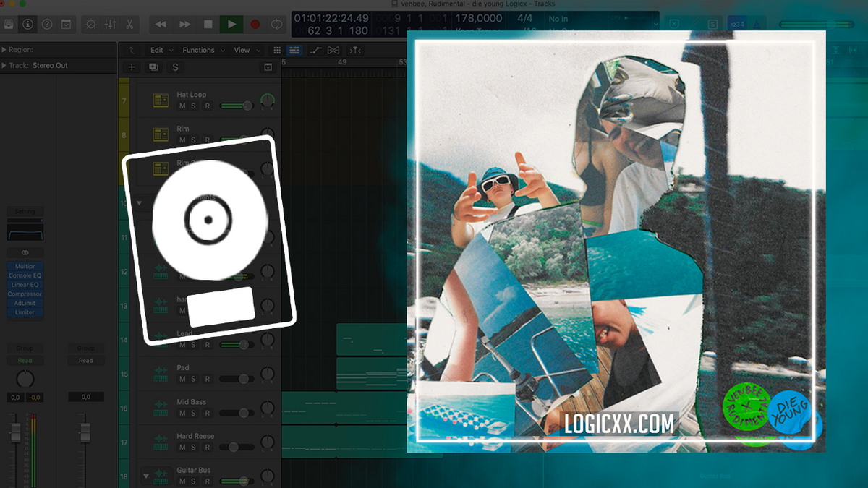
Task: Open the Library with the sidebar icon
Action: (8, 25)
